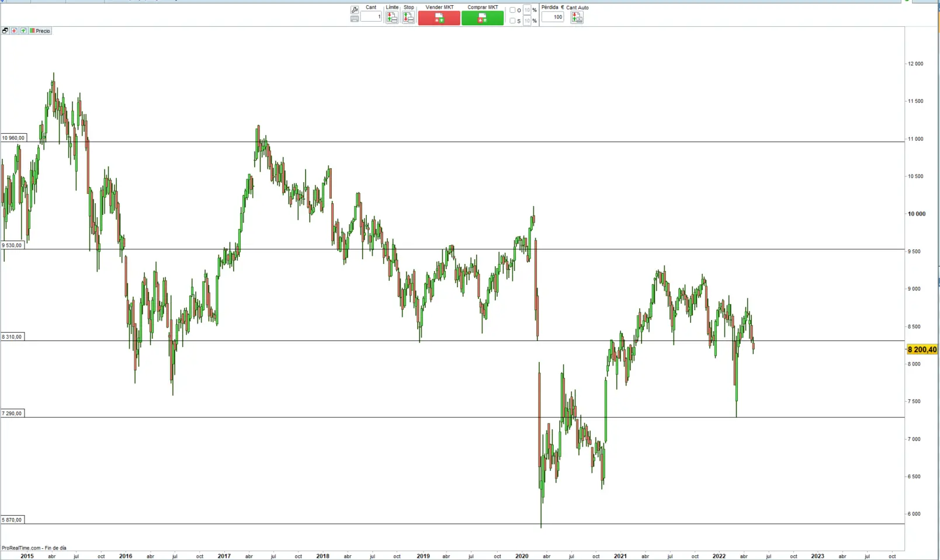Click the Cant quantity input field

(x=370, y=17)
